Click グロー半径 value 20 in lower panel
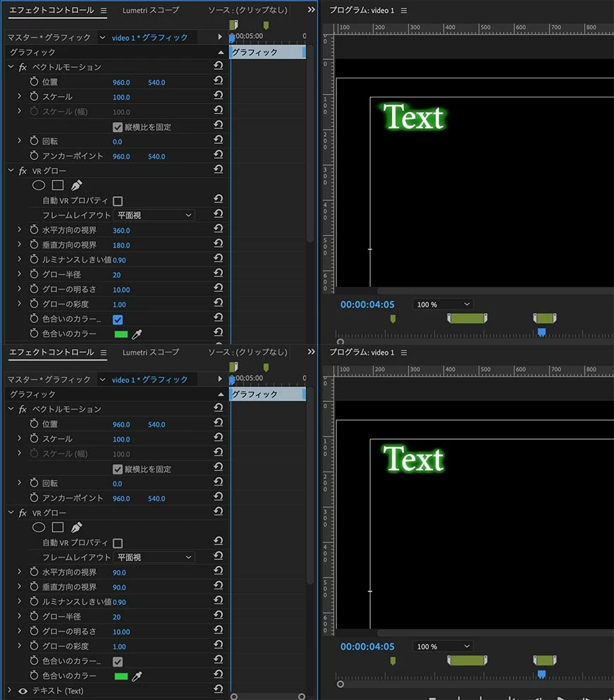Image resolution: width=614 pixels, height=700 pixels. pos(116,617)
